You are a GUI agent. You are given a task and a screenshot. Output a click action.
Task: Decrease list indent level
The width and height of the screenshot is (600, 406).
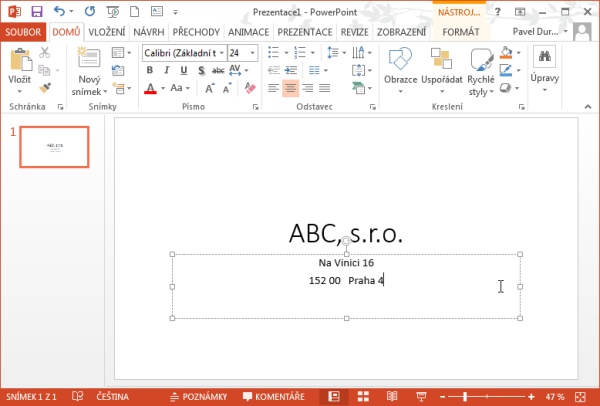(273, 70)
